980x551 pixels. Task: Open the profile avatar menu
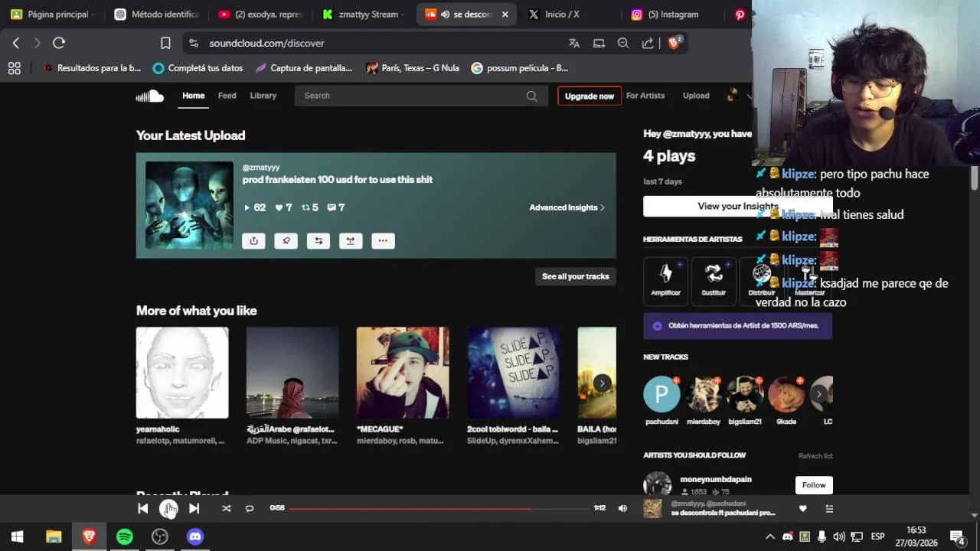point(732,96)
